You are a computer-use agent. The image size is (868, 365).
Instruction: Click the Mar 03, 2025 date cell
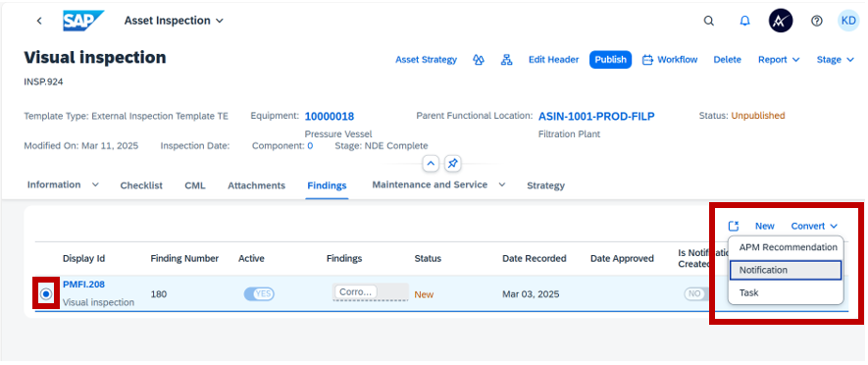[531, 294]
